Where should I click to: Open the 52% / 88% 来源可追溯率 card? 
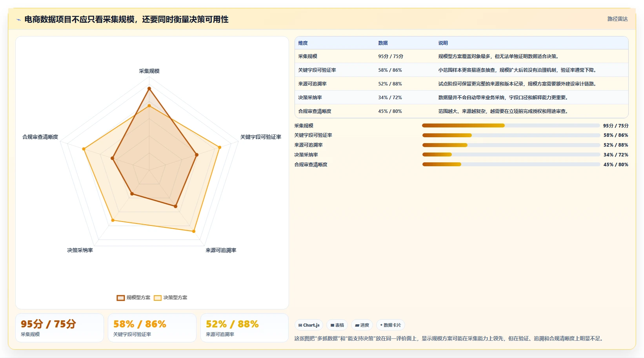pos(245,328)
